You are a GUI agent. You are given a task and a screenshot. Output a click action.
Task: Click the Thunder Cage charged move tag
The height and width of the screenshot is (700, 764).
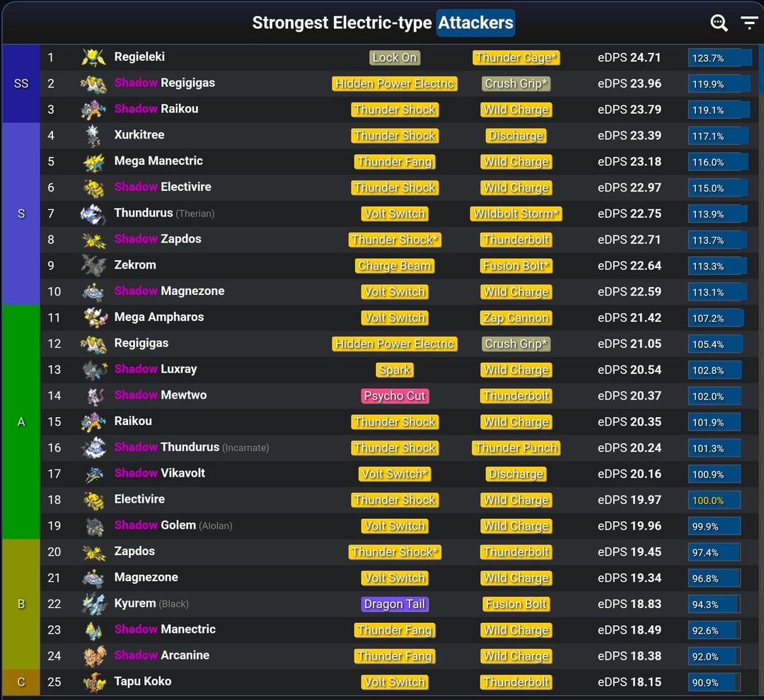[516, 58]
